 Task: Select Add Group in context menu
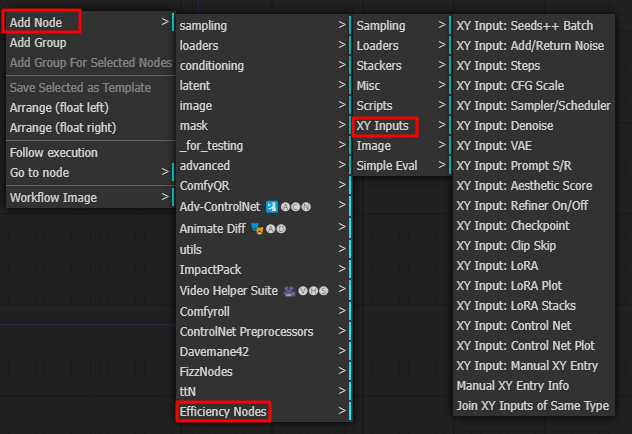click(x=90, y=42)
